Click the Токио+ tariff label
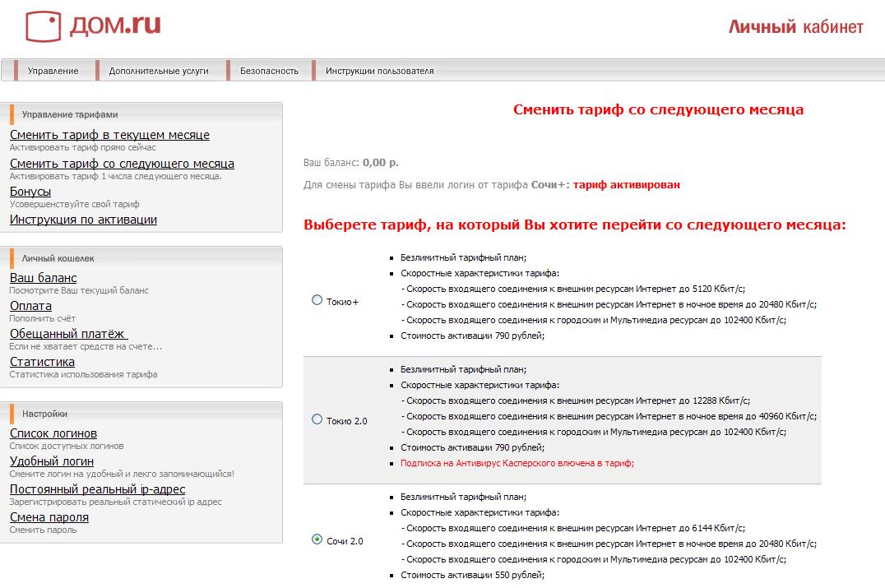Viewport: 885px width, 588px height. pos(342,302)
